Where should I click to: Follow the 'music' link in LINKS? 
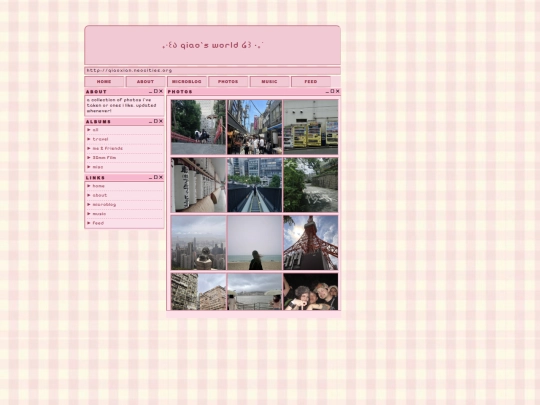(99, 214)
